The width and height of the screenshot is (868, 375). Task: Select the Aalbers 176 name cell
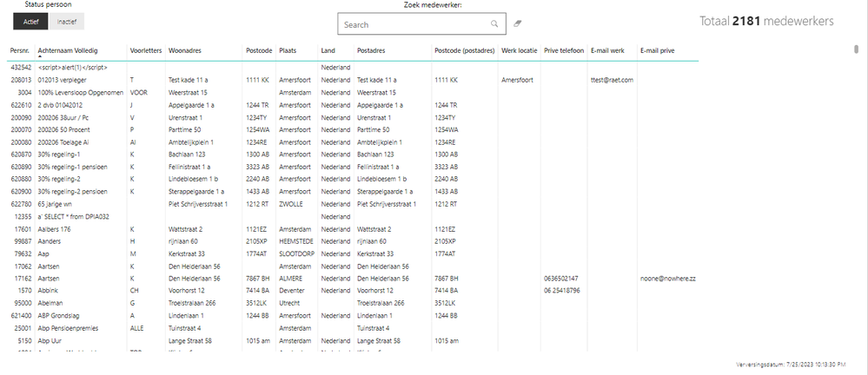53,229
